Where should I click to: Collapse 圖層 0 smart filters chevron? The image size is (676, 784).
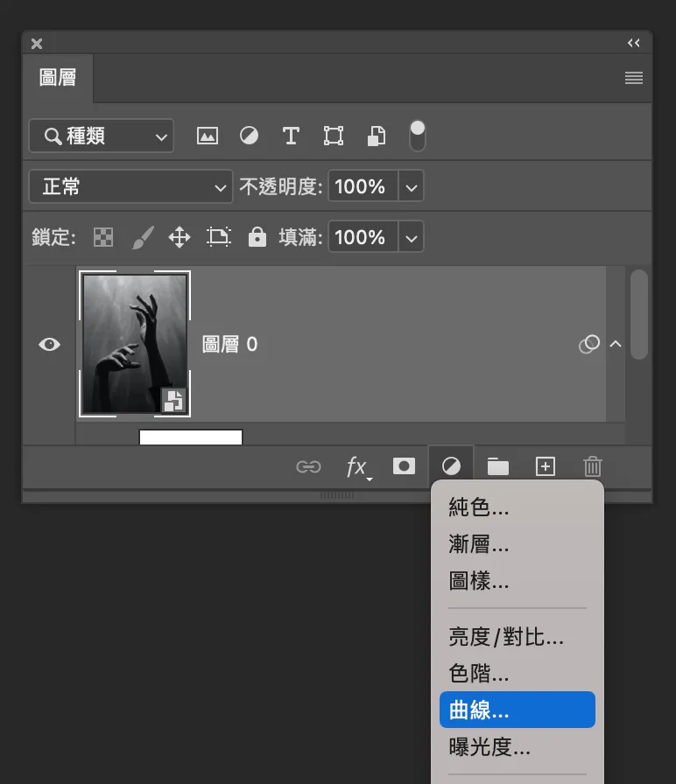pyautogui.click(x=616, y=344)
